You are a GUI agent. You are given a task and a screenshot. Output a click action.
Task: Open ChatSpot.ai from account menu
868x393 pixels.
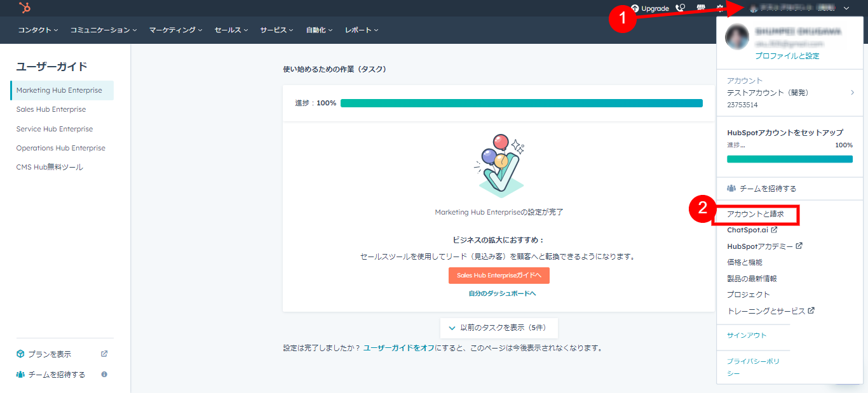[x=752, y=230]
